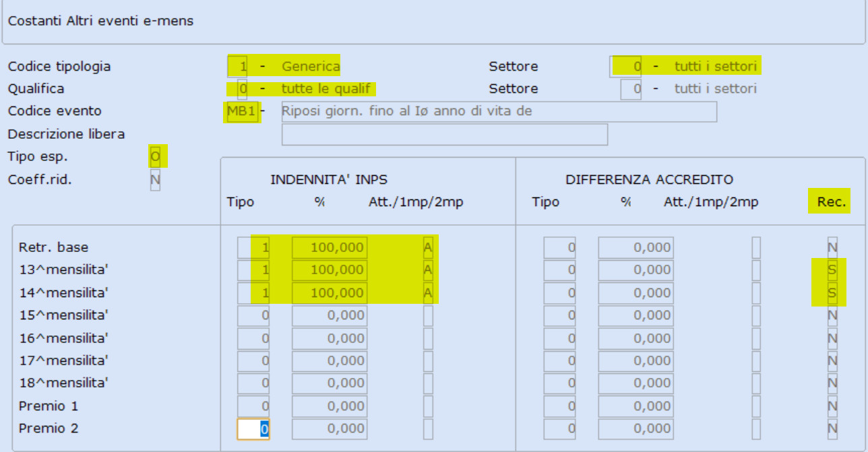Viewport: 868px width, 452px height.
Task: Click the "INDENNITA' INPS" section heading
Action: click(329, 180)
